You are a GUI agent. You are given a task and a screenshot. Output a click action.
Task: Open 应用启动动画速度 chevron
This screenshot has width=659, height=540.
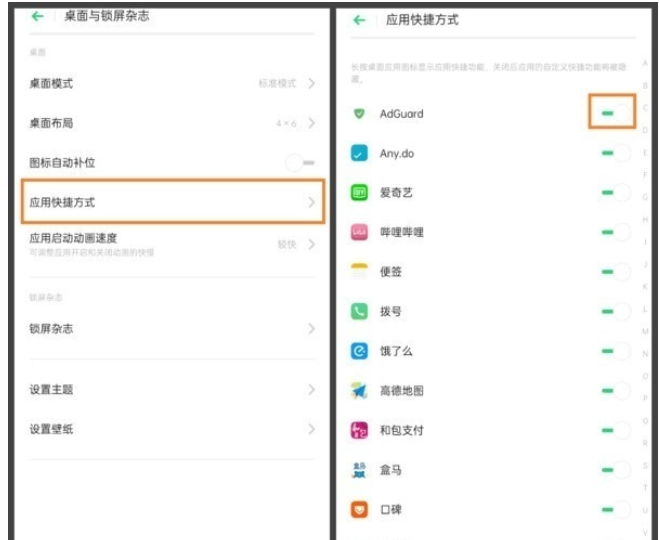point(311,244)
